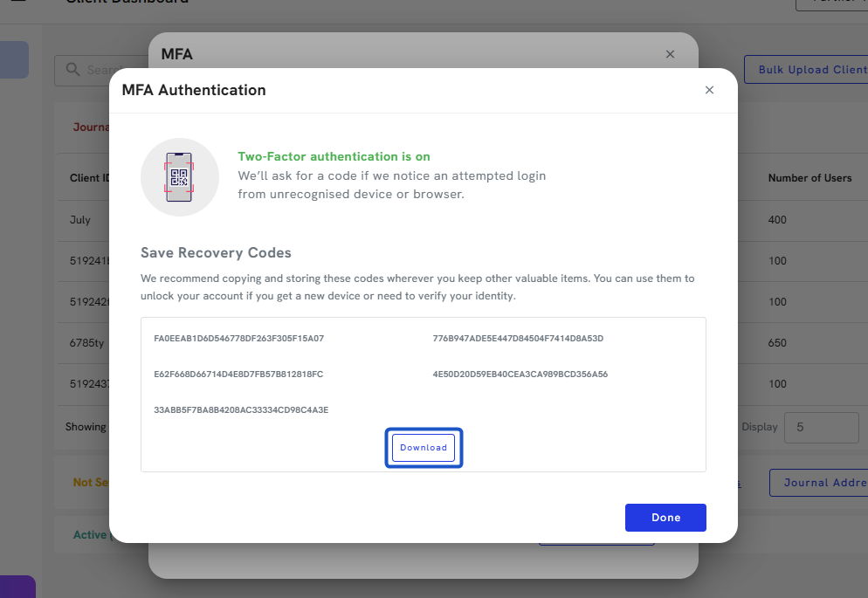The image size is (868, 598).
Task: Click the Client ID column header
Action: pos(89,178)
